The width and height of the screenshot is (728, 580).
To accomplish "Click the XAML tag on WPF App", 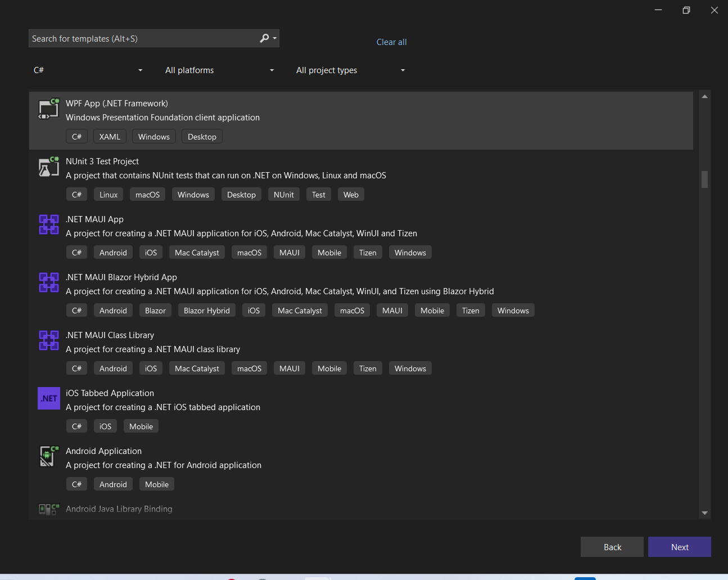I will 110,137.
